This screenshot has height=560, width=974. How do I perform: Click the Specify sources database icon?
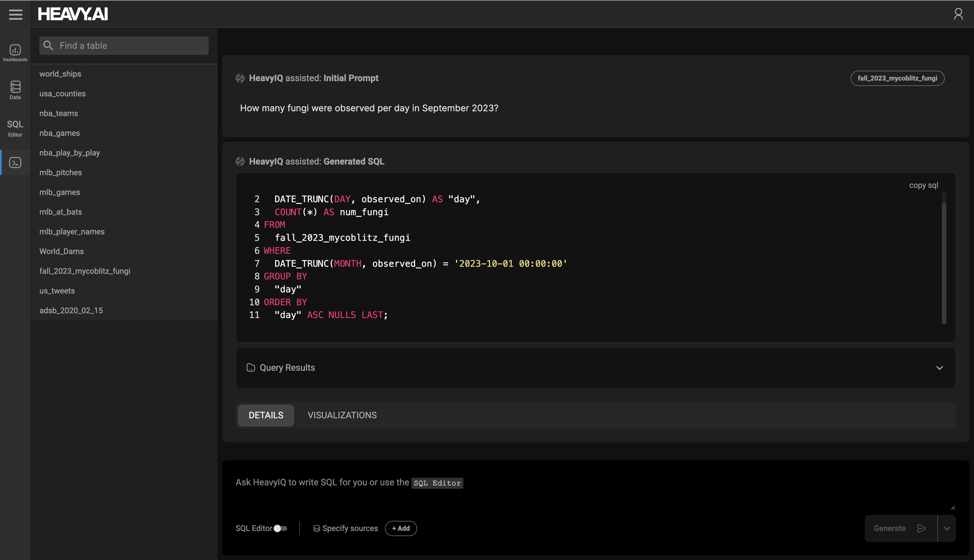pyautogui.click(x=316, y=528)
